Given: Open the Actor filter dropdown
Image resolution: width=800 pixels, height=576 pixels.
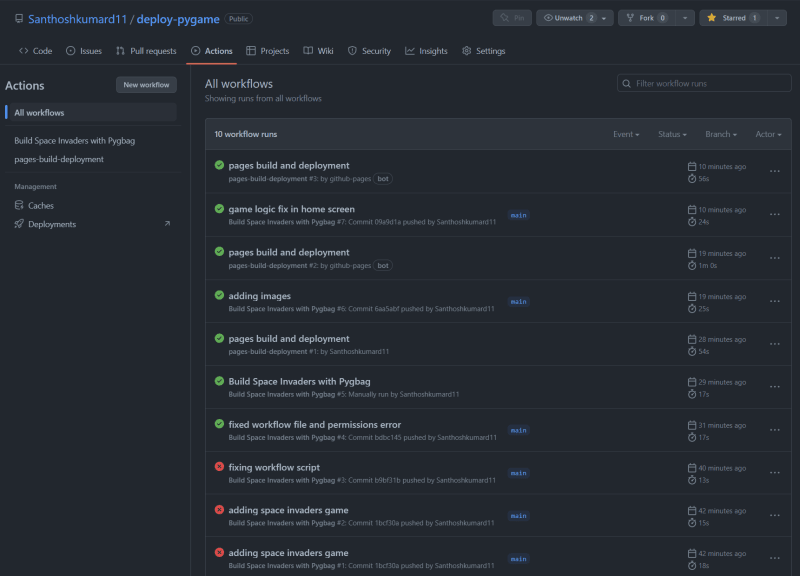Looking at the screenshot, I should [x=768, y=134].
